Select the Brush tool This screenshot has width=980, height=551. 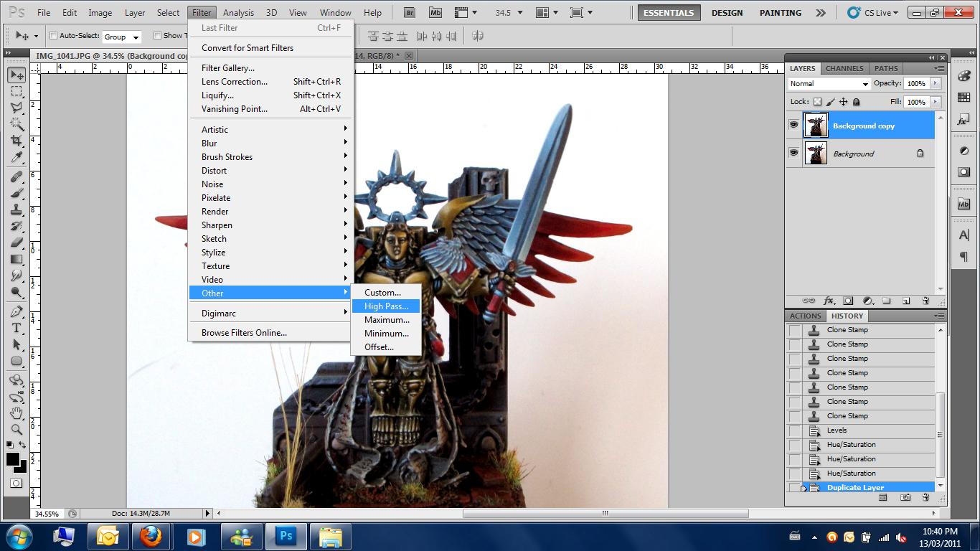click(x=17, y=193)
